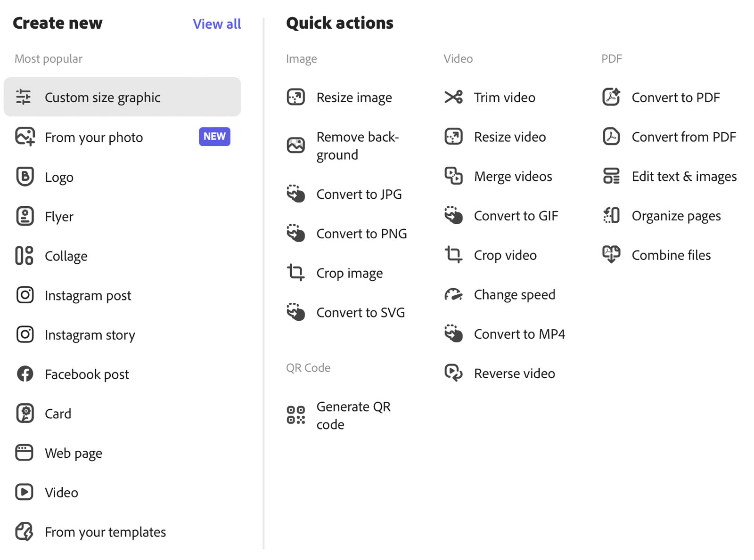Choose the Flyer creation option

click(59, 216)
